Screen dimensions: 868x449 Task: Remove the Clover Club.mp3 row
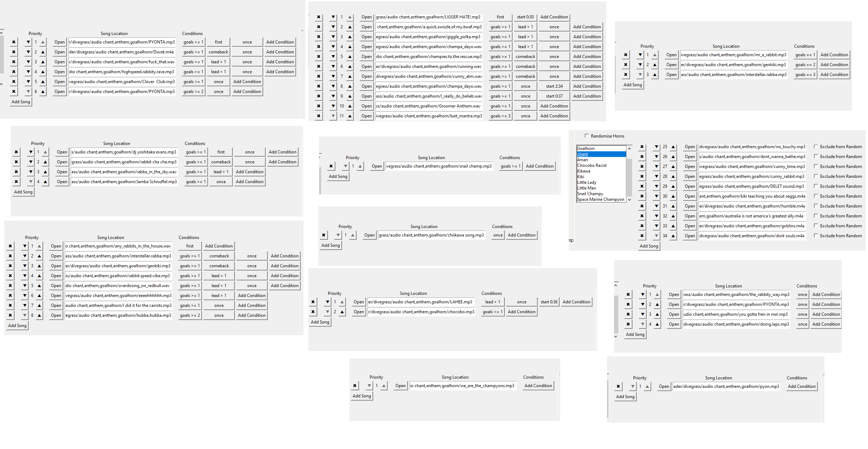14,82
